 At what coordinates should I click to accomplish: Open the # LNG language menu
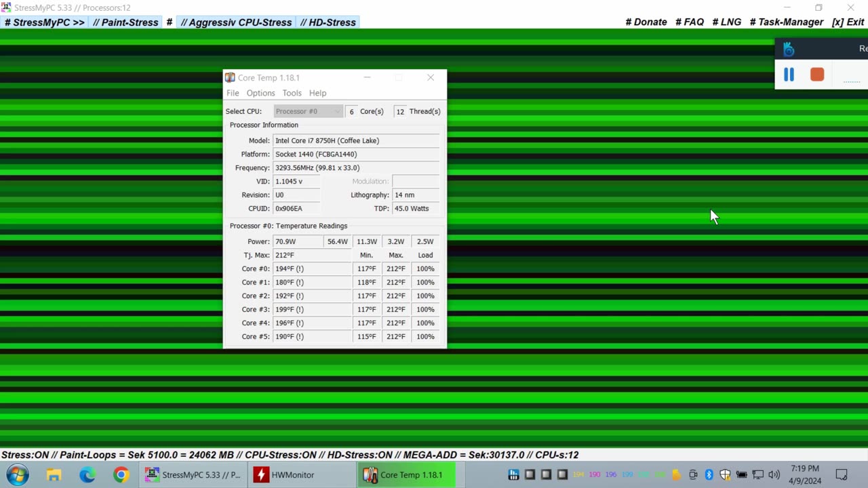coord(727,22)
